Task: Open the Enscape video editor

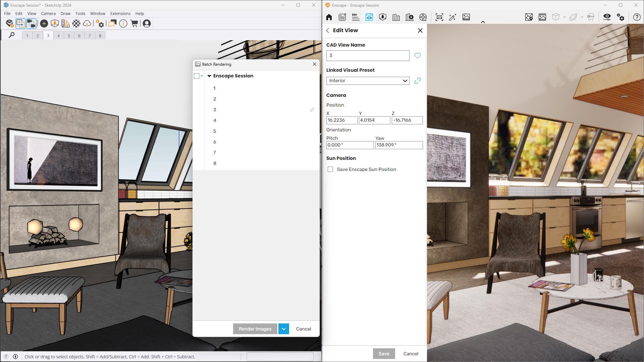Action: pyautogui.click(x=423, y=17)
